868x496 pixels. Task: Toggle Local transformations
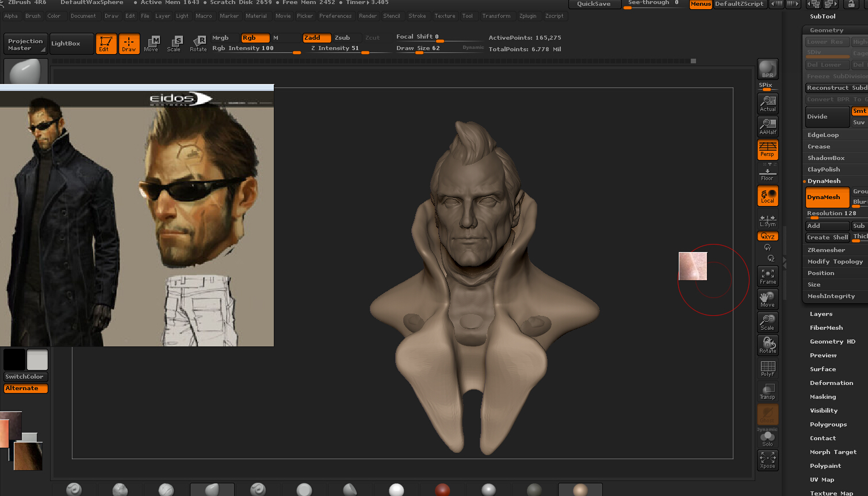pyautogui.click(x=767, y=196)
